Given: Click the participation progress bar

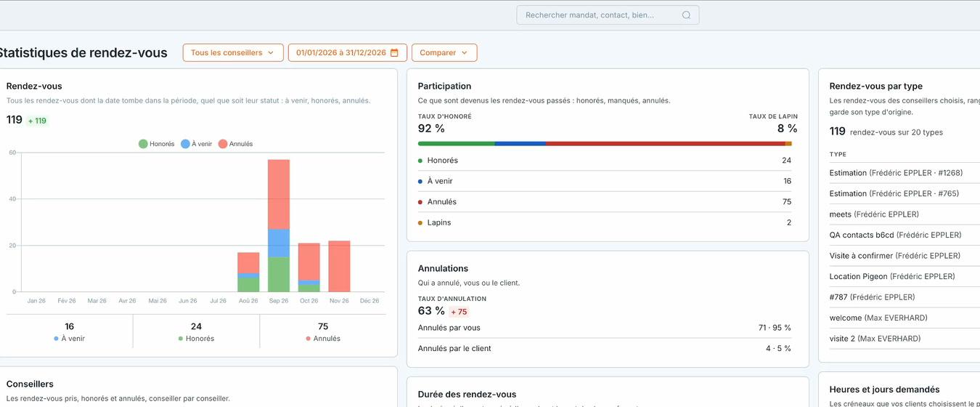Looking at the screenshot, I should point(605,144).
